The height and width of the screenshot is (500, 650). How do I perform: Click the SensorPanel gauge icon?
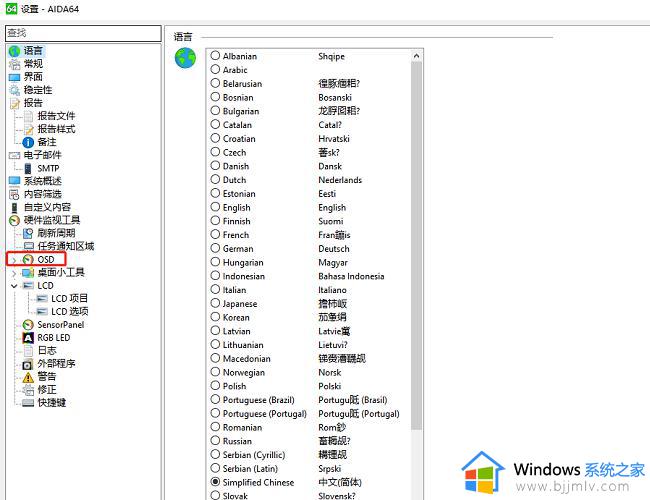click(x=28, y=325)
